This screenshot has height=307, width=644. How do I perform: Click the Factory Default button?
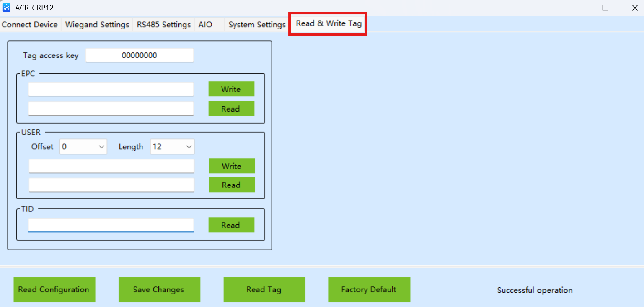369,289
